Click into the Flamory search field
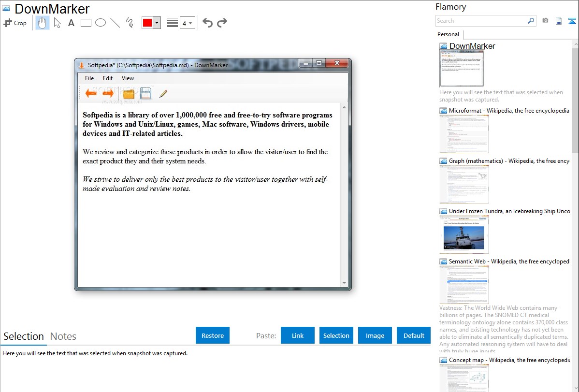 coord(481,21)
